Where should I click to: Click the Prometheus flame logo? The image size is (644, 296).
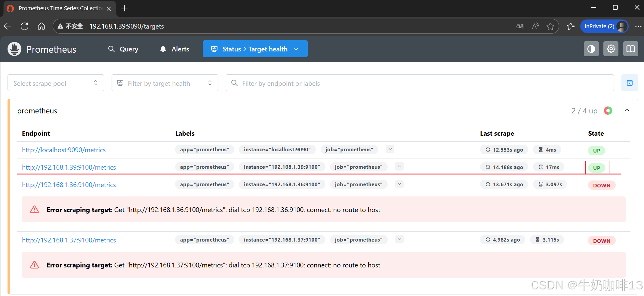pos(14,49)
